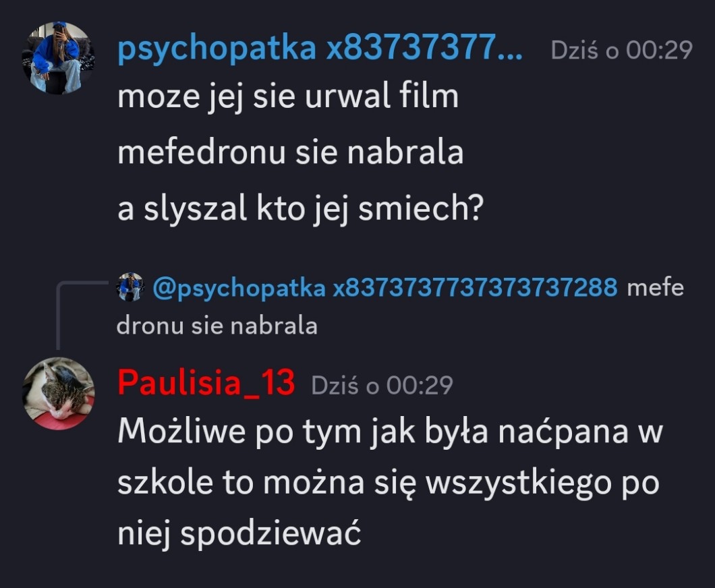Click first message timestamp Dziś o 00:29
Screen dimensions: 715x588
(621, 50)
